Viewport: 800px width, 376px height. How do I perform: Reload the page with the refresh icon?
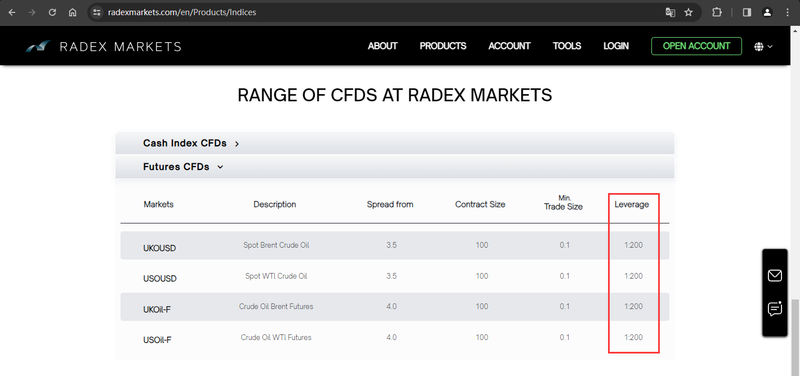tap(52, 13)
